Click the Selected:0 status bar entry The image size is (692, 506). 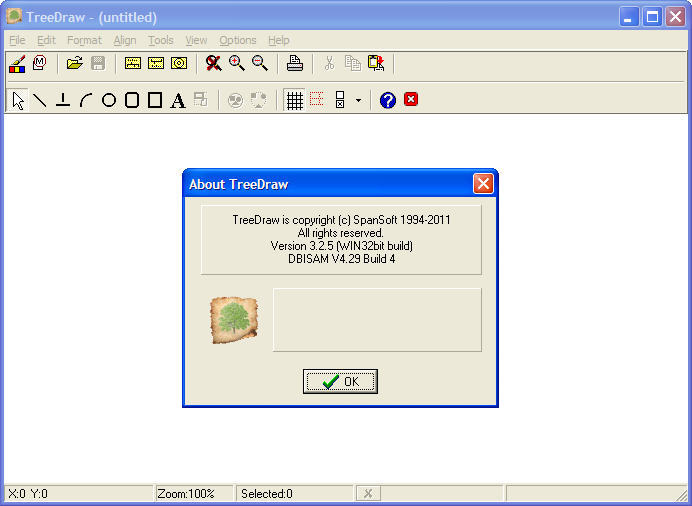coord(295,494)
